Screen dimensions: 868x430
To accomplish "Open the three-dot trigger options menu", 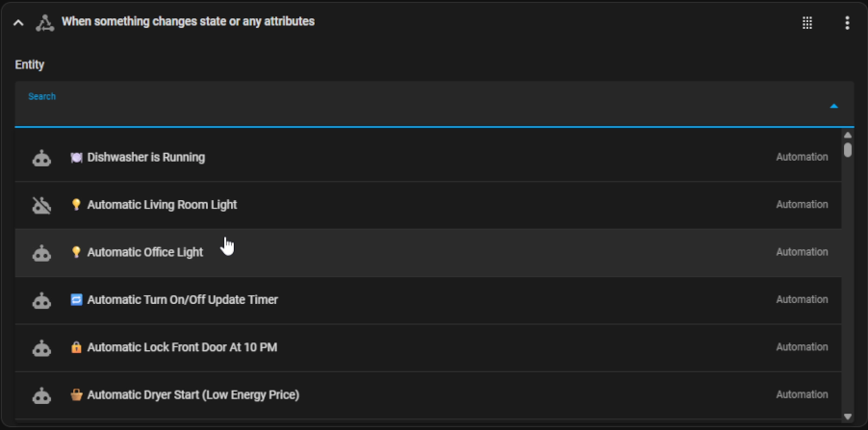I will (x=847, y=23).
